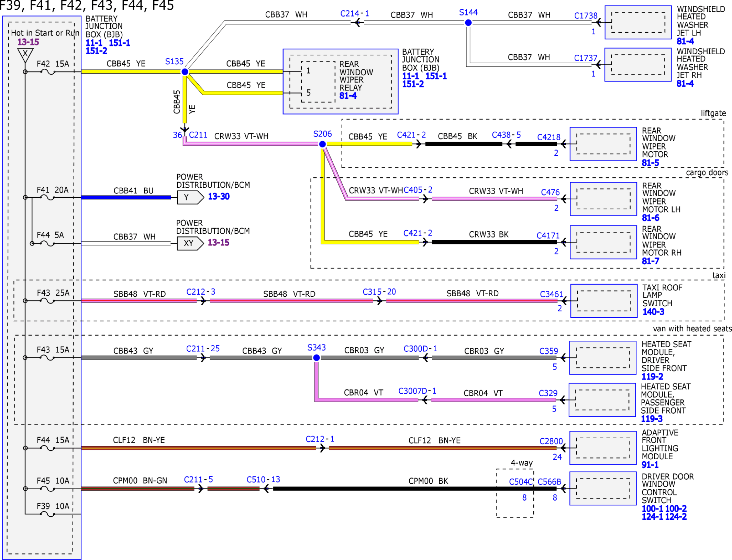Click connector label C315-20
This screenshot has width=732, height=560.
pyautogui.click(x=379, y=292)
